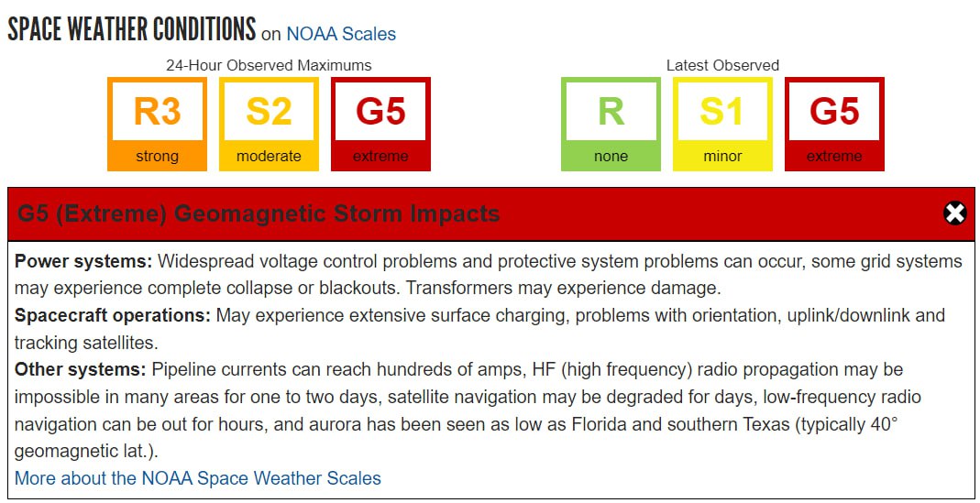The width and height of the screenshot is (980, 503).
Task: Click the 'strong' label under R3
Action: 157,156
